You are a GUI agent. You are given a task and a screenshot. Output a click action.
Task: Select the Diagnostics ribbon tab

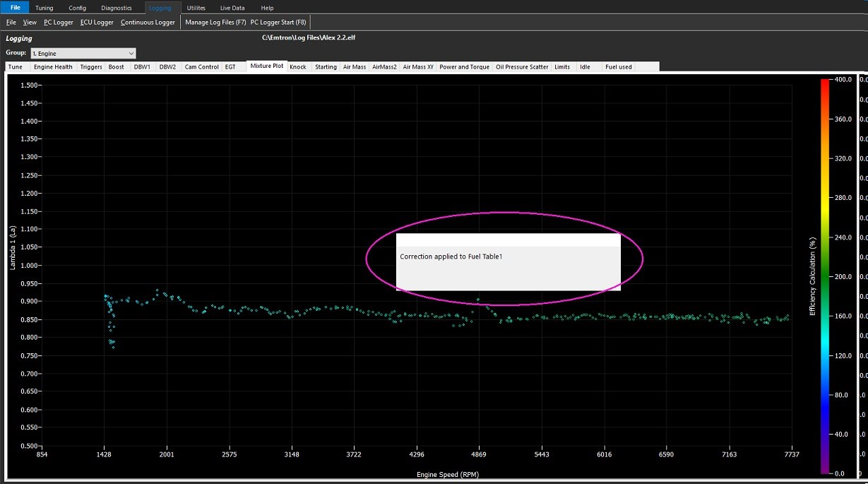point(116,8)
